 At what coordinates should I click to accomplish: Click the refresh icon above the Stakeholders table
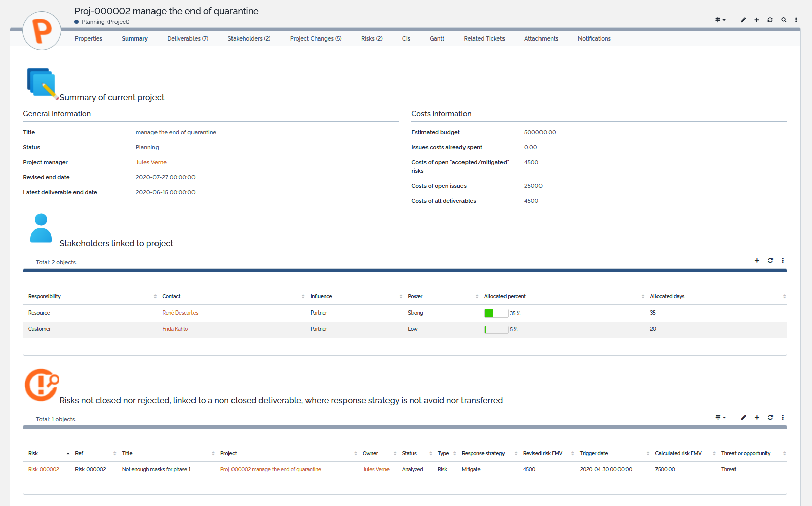point(770,260)
